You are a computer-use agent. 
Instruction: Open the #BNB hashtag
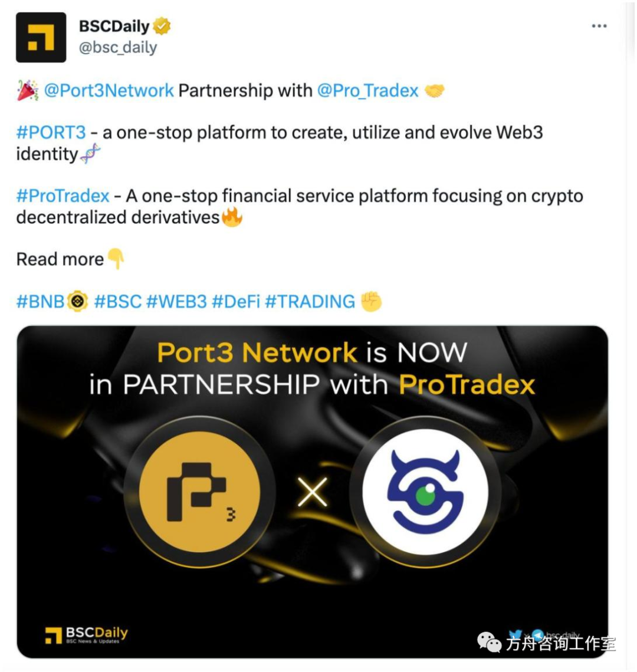[40, 302]
